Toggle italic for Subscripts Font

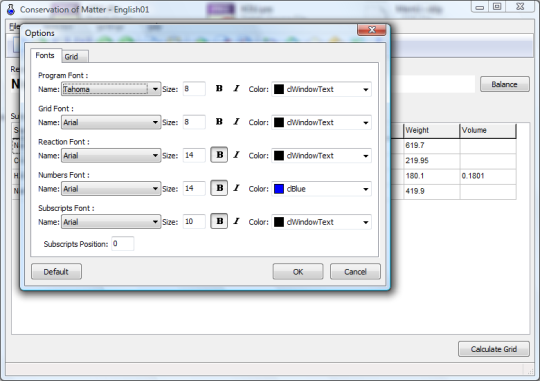pos(236,221)
